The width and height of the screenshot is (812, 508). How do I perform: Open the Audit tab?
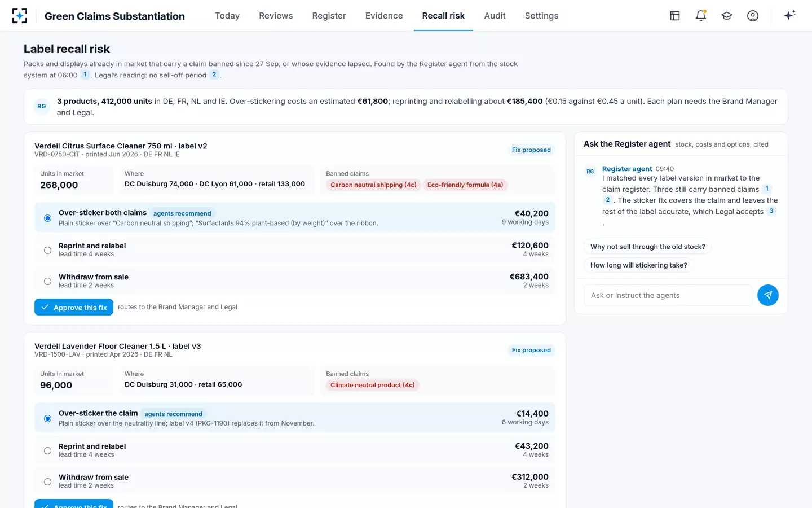click(x=495, y=16)
